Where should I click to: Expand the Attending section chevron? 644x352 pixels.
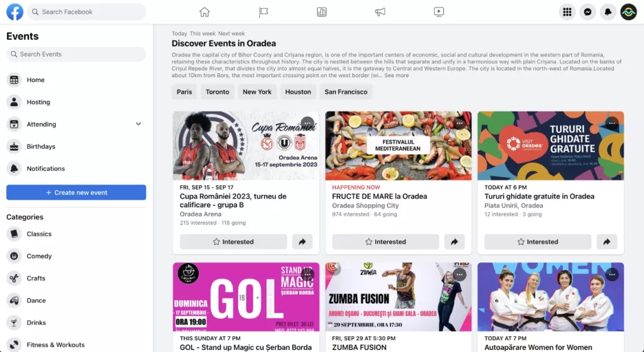point(138,124)
